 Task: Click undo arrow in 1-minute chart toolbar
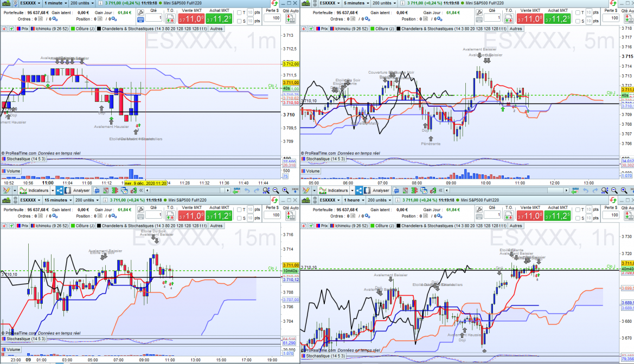click(247, 191)
